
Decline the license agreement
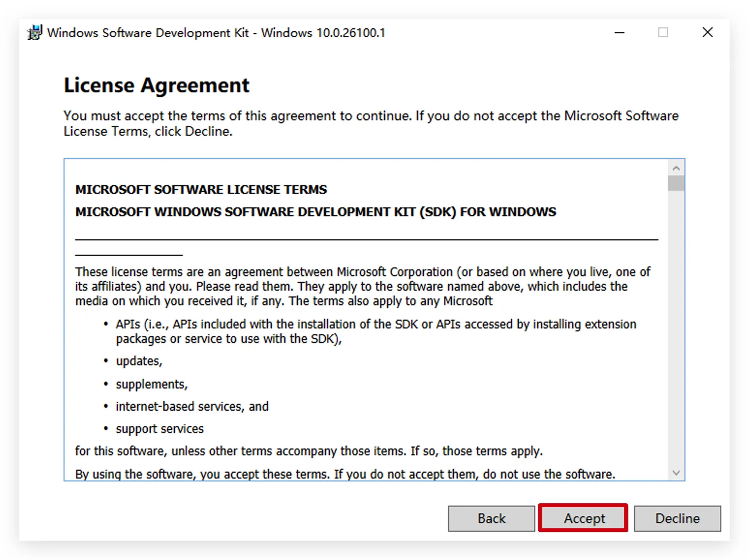click(x=677, y=518)
